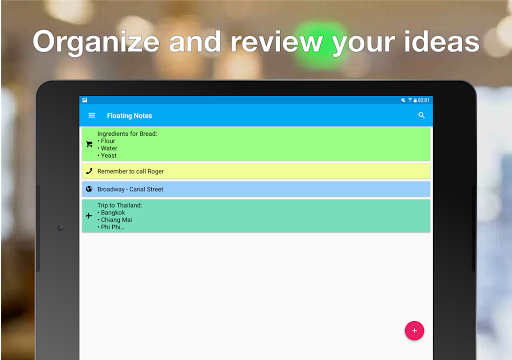Screen dimensions: 512x360
Task: Click the airplane icon on Thailand note
Action: [89, 216]
